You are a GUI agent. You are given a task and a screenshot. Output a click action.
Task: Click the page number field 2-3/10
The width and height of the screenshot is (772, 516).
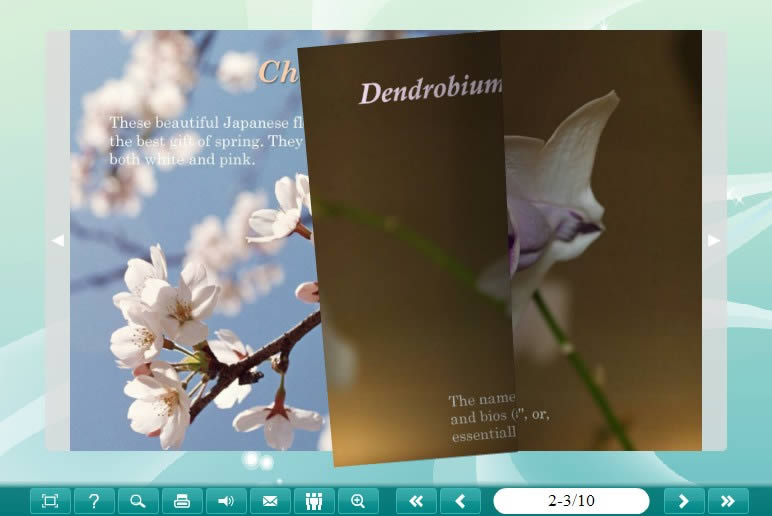click(571, 501)
